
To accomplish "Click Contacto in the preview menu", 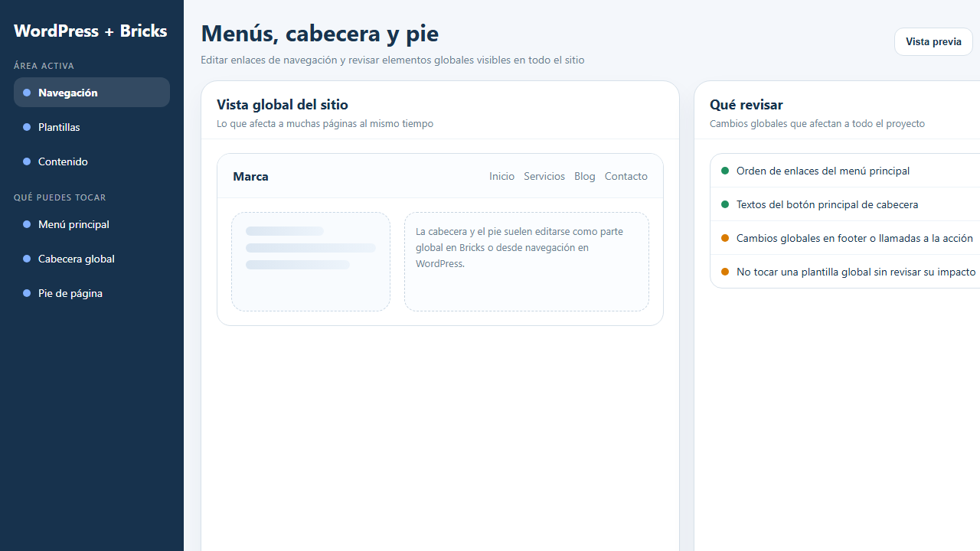I will point(626,176).
